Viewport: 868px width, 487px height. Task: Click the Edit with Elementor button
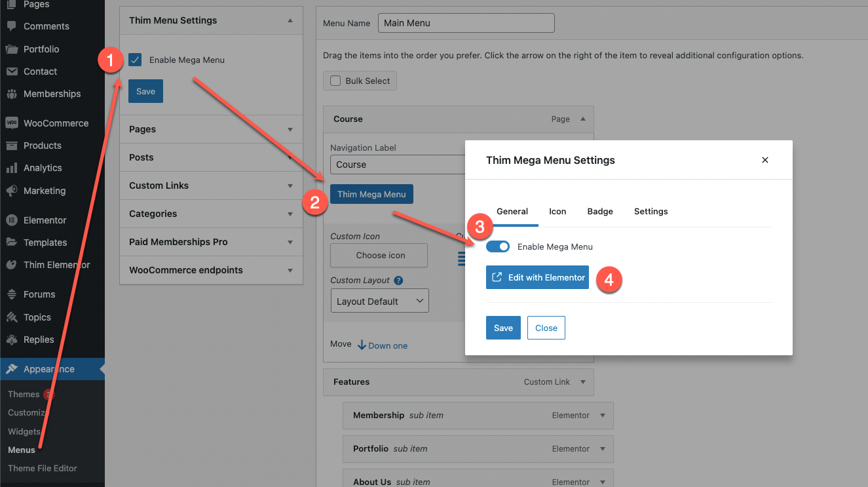pyautogui.click(x=537, y=277)
